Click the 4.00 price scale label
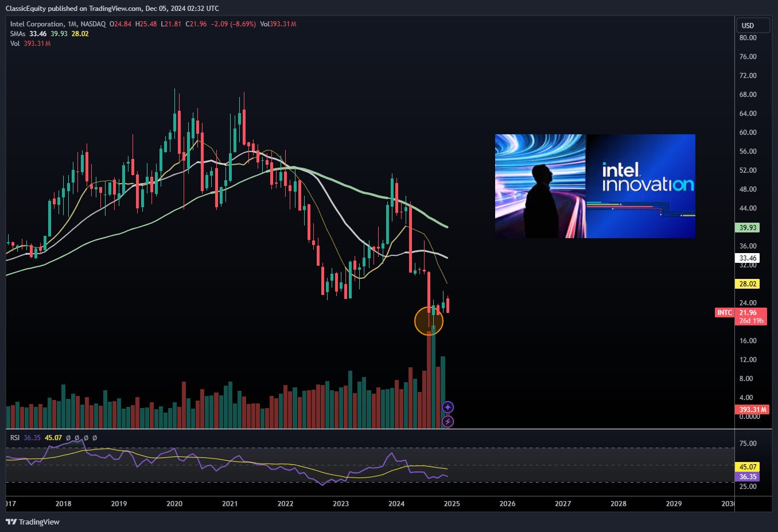Viewport: 778px width, 532px height. pyautogui.click(x=746, y=398)
